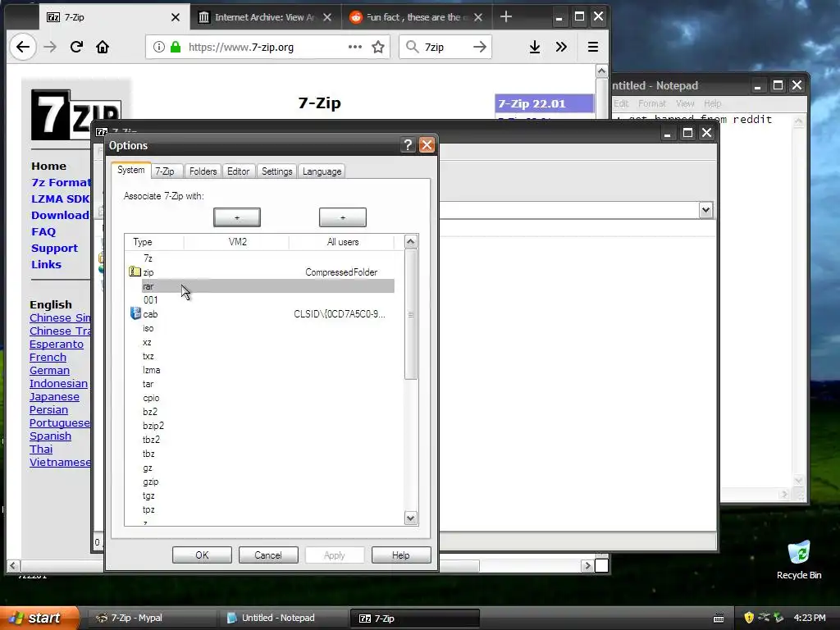Screen dimensions: 840x630
Task: Open the Language tab in Options
Action: click(322, 171)
